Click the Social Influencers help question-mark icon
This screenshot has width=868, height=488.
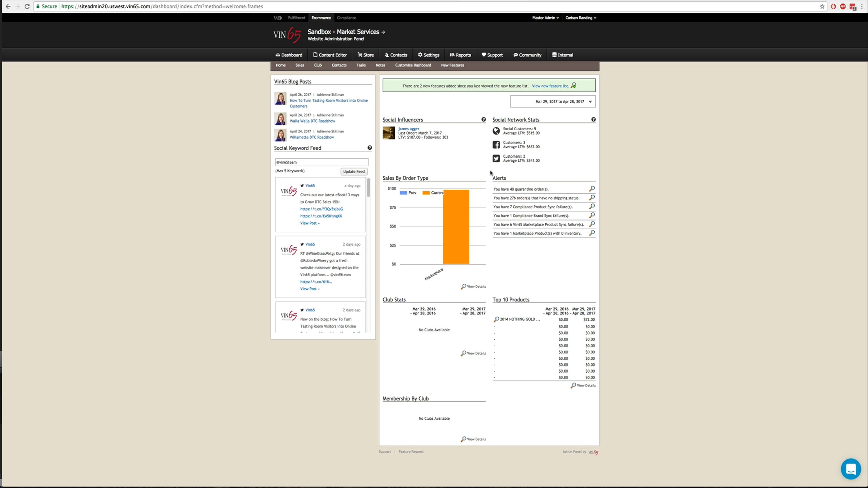(484, 120)
